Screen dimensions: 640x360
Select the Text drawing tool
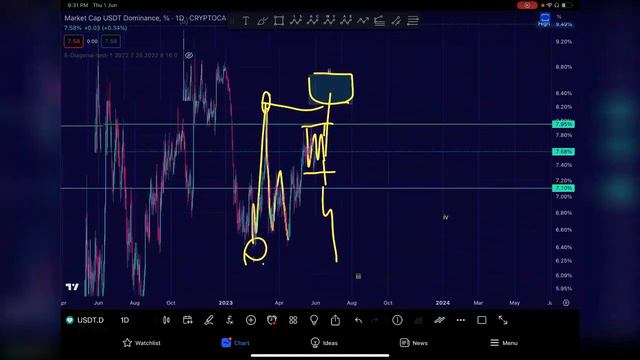coord(245,21)
